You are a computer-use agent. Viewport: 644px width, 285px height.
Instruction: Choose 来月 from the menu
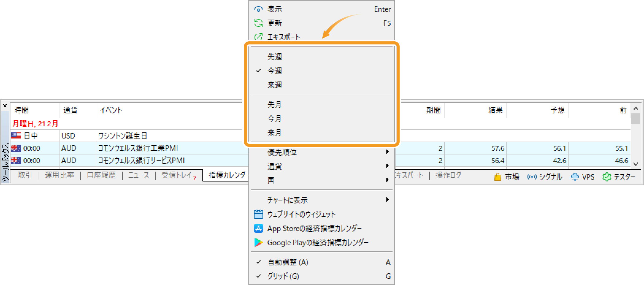(x=322, y=133)
